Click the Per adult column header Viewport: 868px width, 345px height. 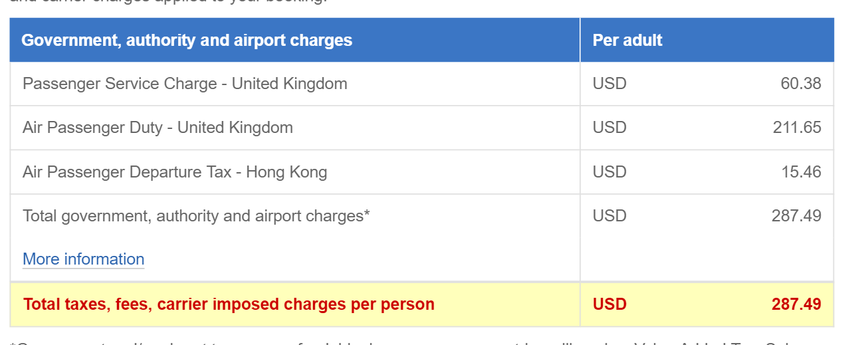627,40
